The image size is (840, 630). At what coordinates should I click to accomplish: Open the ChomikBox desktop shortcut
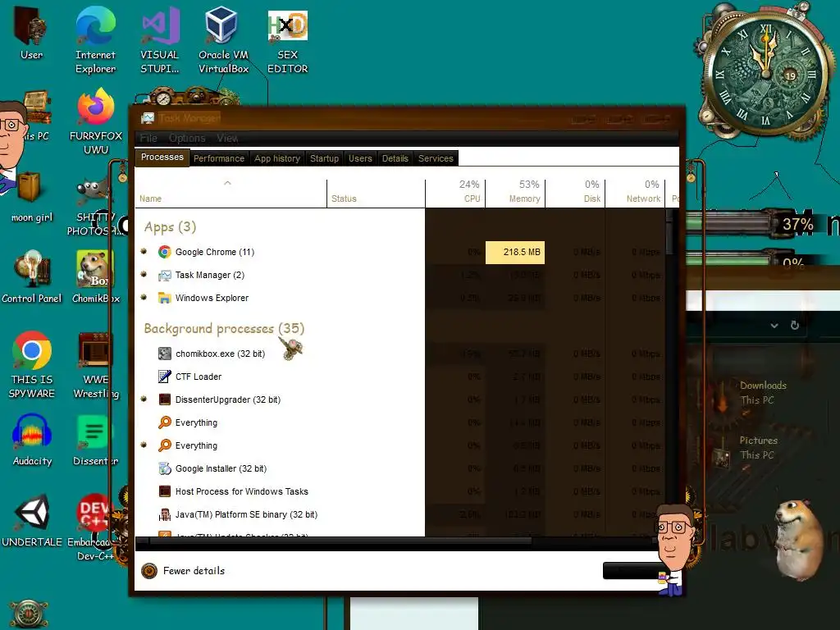pos(96,277)
